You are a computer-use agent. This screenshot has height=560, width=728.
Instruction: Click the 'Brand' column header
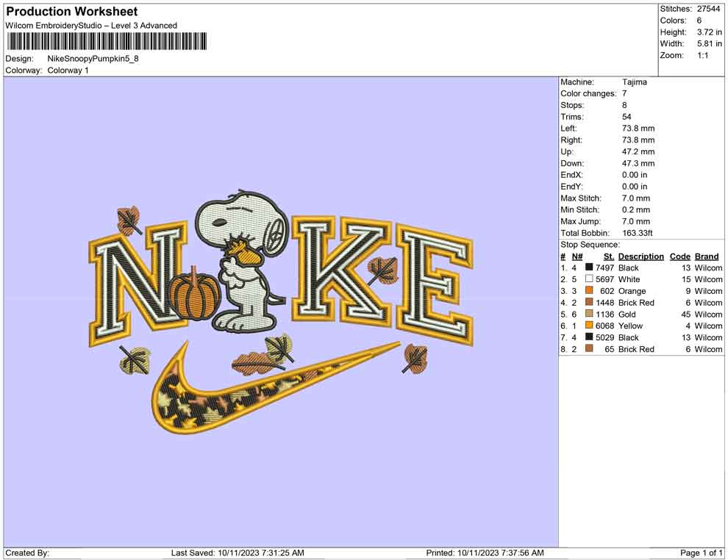pos(707,256)
